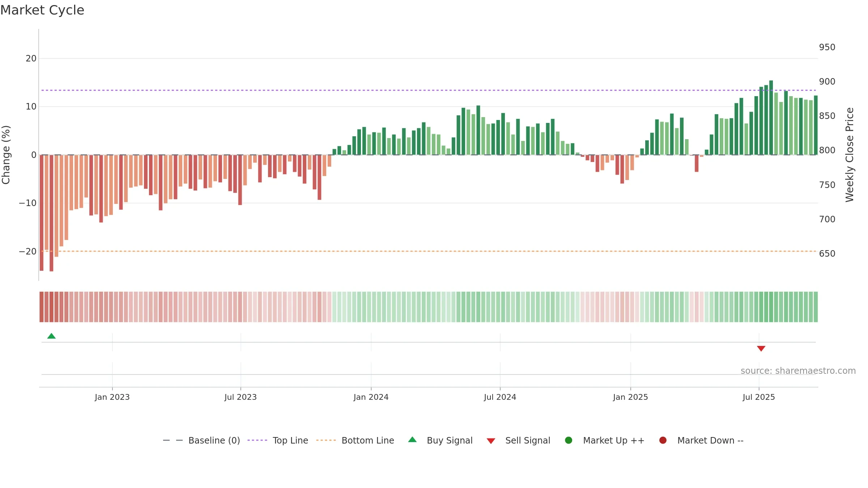
Task: Click the Jan 2025 axis label
Action: click(x=630, y=397)
